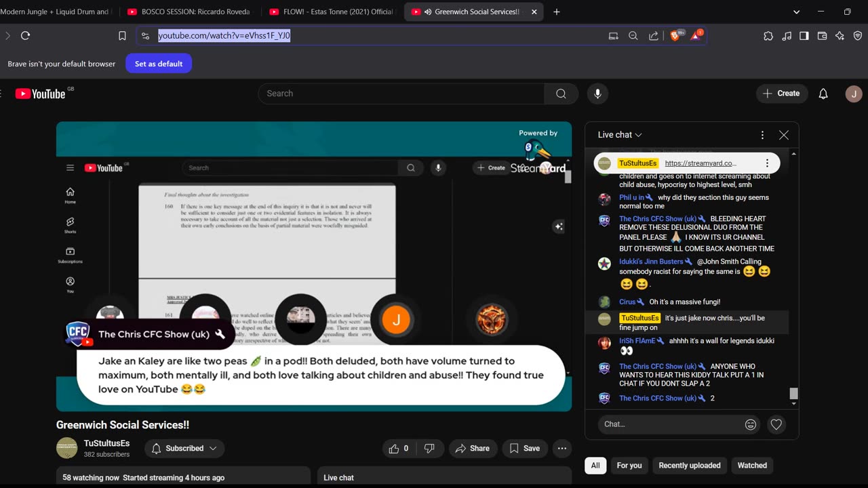868x488 pixels.
Task: Open the live chat three-dot options menu
Action: 762,135
